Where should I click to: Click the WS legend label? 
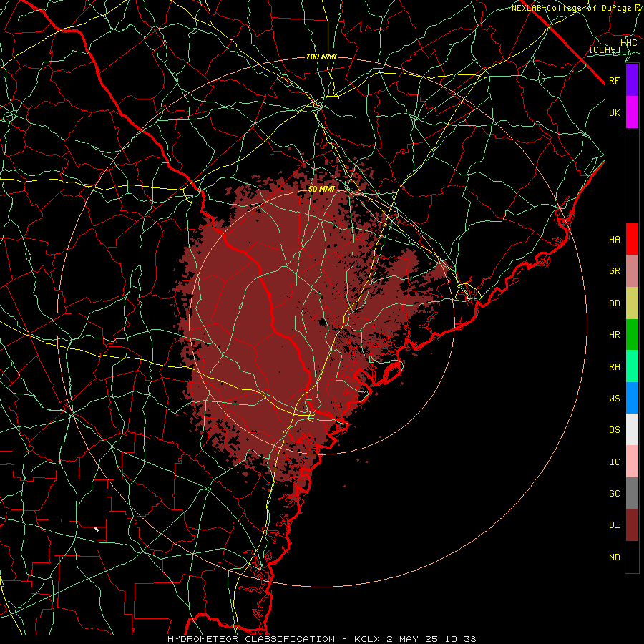click(614, 398)
